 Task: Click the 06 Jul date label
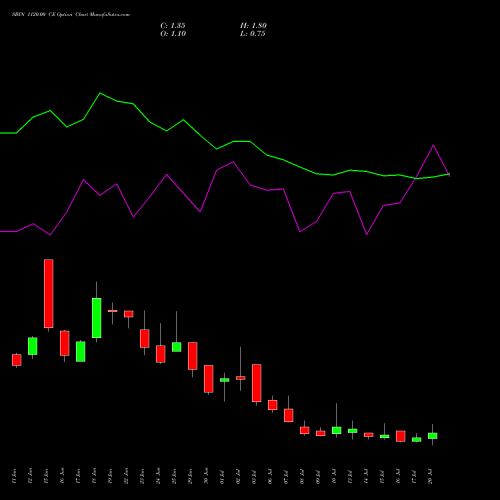tap(270, 476)
